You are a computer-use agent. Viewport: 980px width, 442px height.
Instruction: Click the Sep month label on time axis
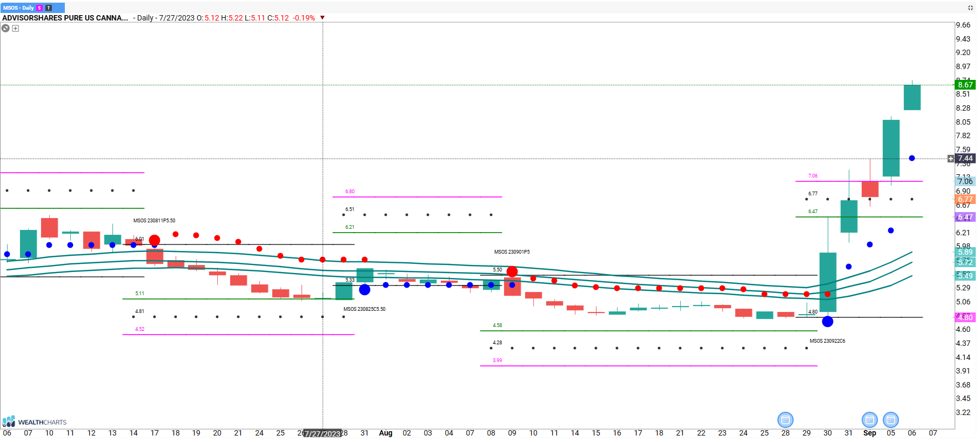[x=870, y=433]
